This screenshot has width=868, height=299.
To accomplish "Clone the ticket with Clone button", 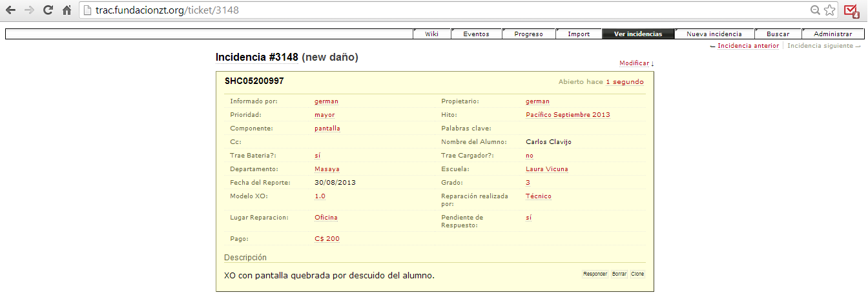I will (637, 274).
